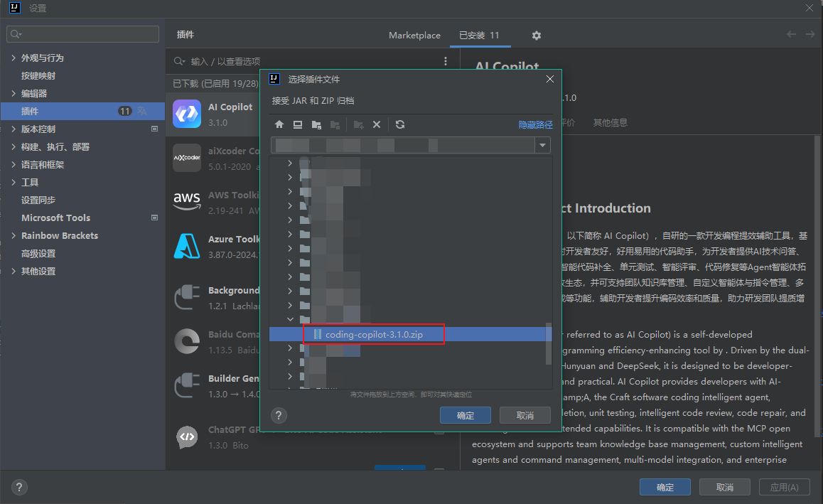Switch to the Marketplace tab
Screen dimensions: 823x504
[x=414, y=35]
